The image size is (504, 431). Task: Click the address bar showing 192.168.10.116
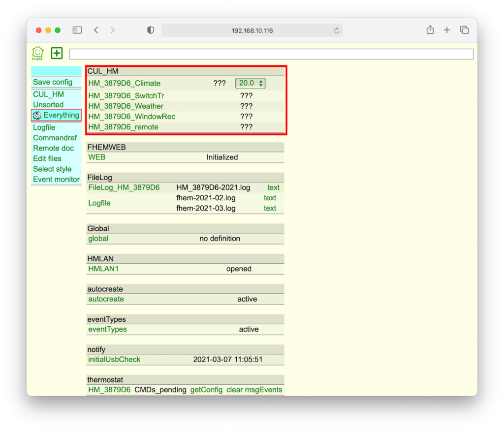(252, 31)
